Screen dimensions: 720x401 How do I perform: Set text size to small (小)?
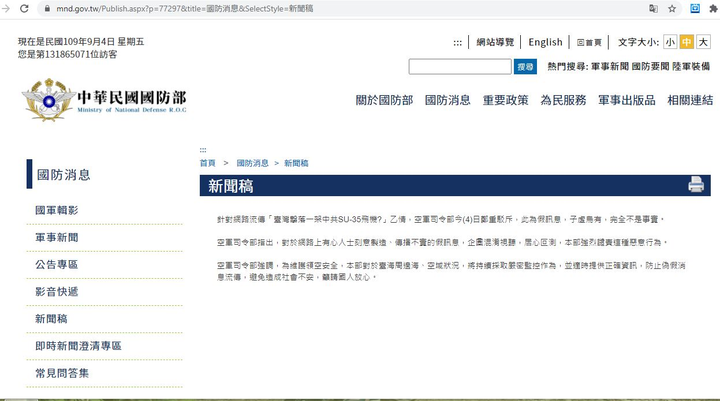pos(670,42)
